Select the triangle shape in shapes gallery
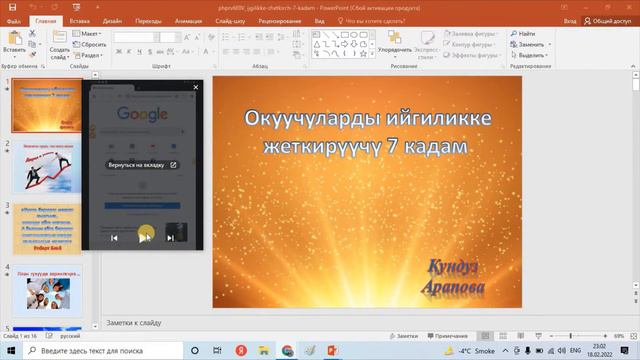 (x=317, y=44)
